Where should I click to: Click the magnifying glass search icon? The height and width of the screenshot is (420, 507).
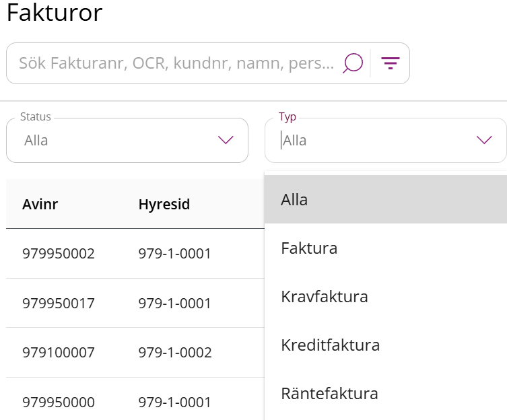click(x=353, y=63)
